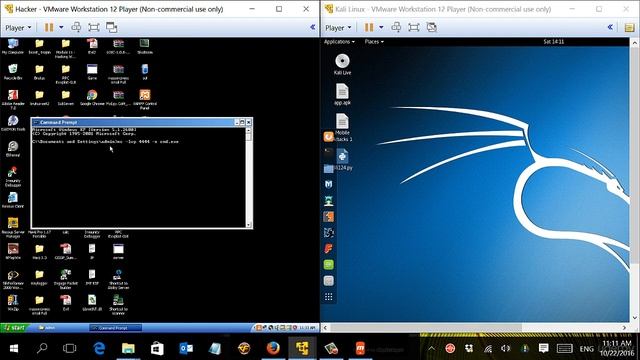Launch Armitage from the Kali dock
Viewport: 640px width, 360px height.
pos(329,200)
